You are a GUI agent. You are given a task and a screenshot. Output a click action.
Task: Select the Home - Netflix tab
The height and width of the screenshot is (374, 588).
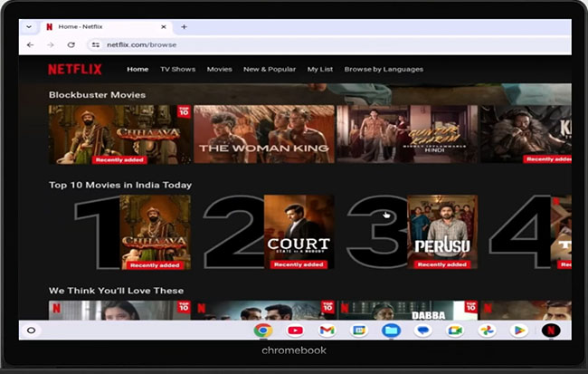pos(106,27)
